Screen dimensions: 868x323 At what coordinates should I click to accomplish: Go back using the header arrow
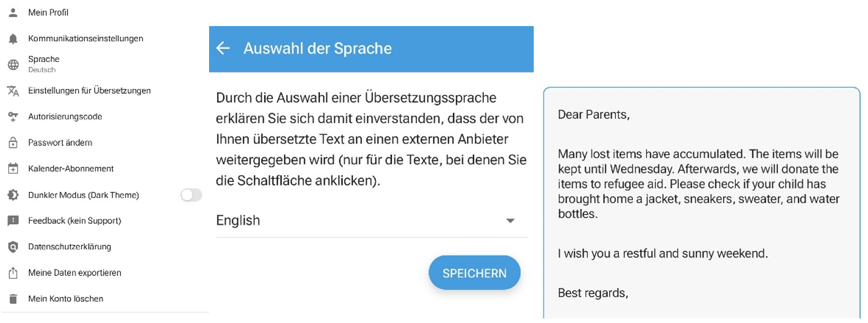tap(223, 48)
